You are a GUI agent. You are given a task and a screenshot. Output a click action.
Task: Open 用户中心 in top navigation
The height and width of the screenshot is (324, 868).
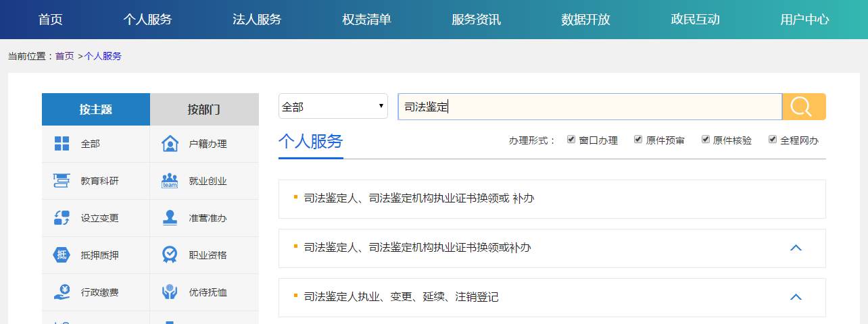(804, 20)
